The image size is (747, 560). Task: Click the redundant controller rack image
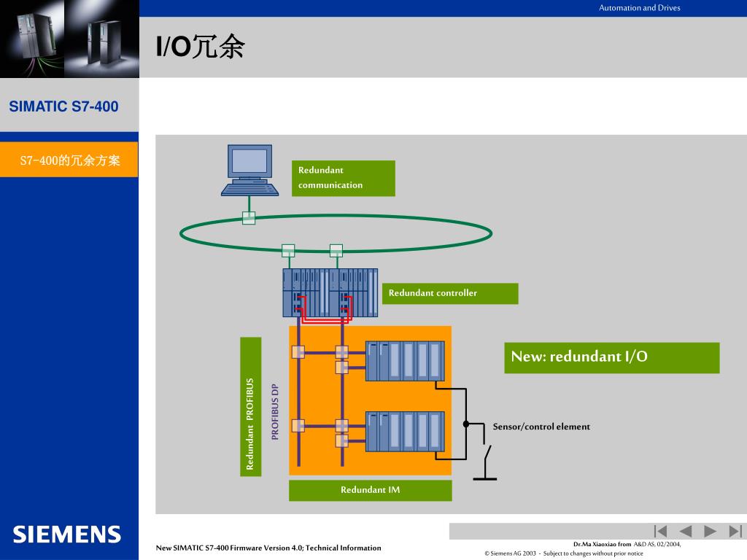click(x=330, y=293)
